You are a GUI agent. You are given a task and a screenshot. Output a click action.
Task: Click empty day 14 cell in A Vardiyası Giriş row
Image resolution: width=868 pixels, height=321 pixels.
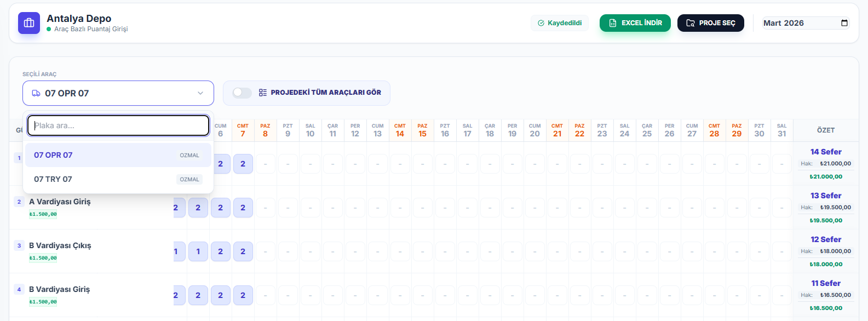[x=400, y=208]
